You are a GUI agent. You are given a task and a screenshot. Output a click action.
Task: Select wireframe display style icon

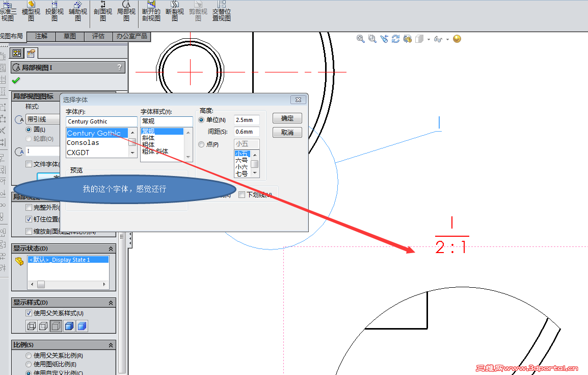(32, 326)
